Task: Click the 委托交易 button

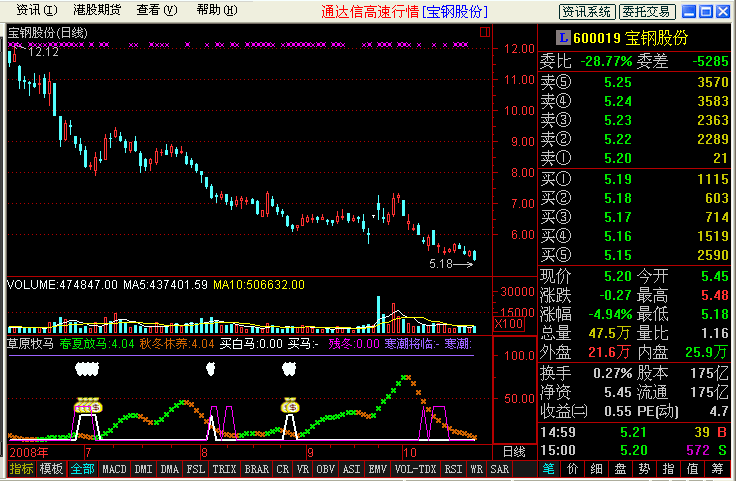Action: pyautogui.click(x=647, y=12)
